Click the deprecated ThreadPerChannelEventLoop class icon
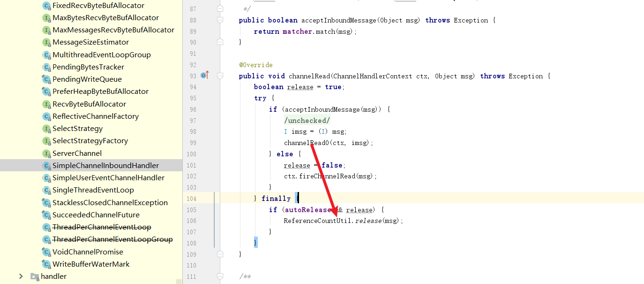Screen dimensions: 644x284 tap(46, 227)
